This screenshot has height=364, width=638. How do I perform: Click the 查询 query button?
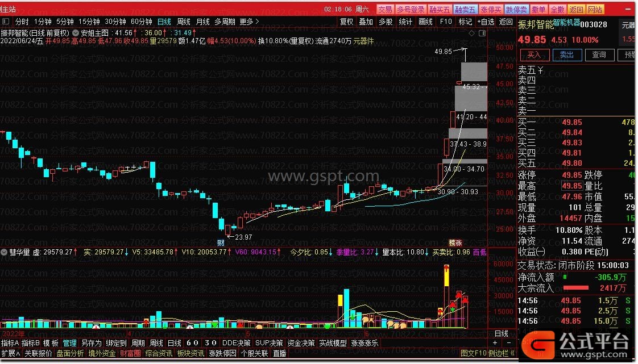(x=599, y=55)
